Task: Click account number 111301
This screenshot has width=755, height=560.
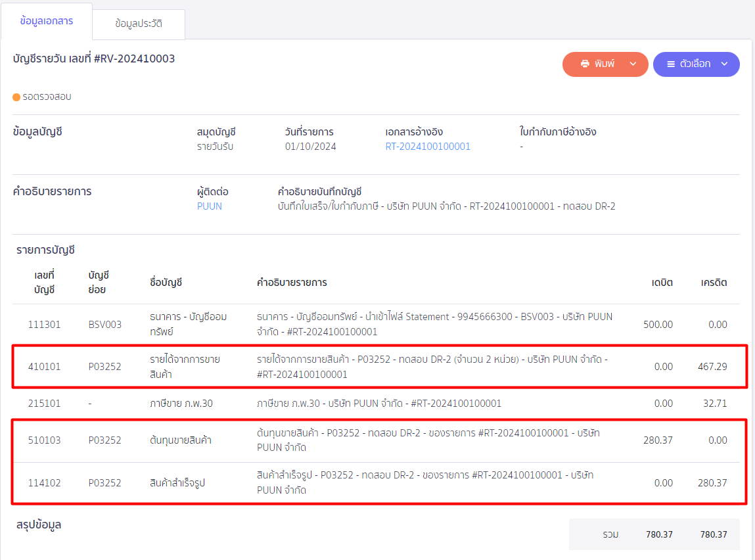Action: click(x=44, y=325)
